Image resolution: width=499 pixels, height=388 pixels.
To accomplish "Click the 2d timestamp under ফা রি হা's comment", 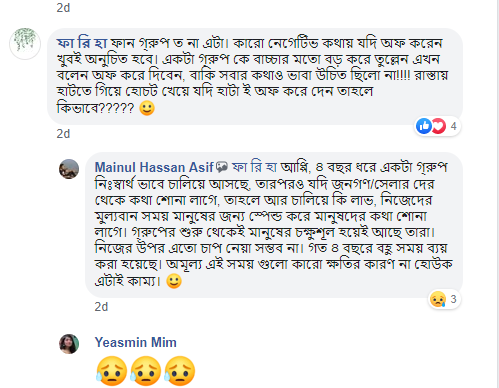I will pos(63,134).
